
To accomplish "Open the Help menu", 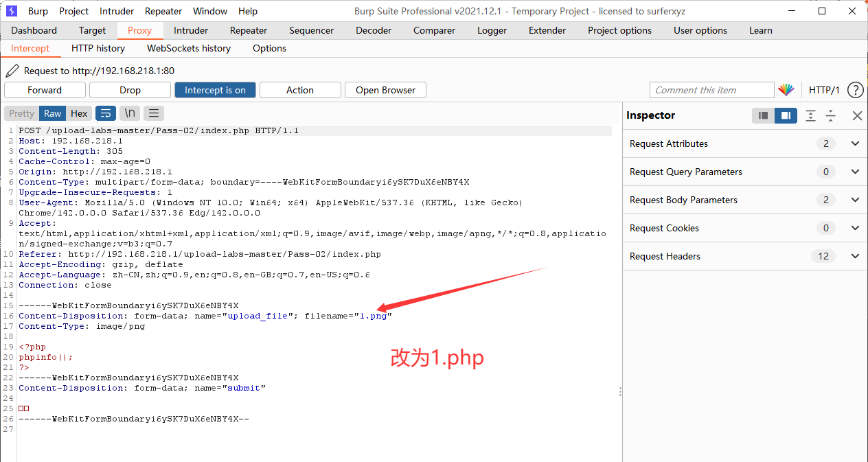I will [x=248, y=11].
